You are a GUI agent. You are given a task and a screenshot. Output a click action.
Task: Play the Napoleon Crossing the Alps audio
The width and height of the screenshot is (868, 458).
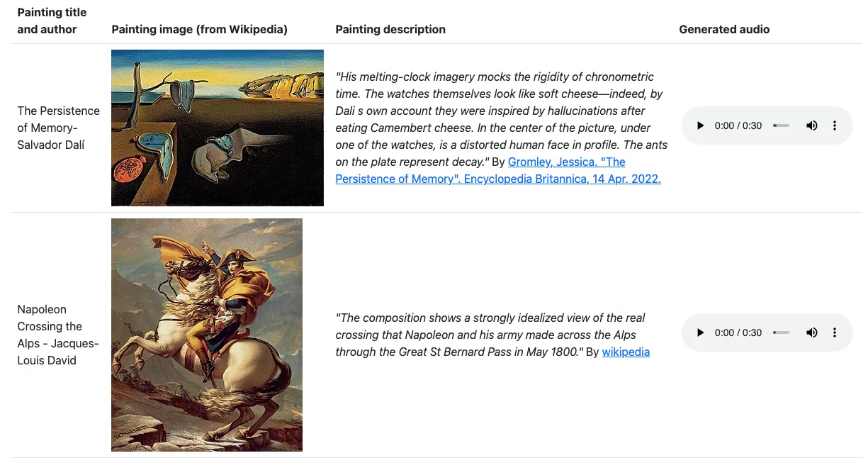click(x=701, y=333)
